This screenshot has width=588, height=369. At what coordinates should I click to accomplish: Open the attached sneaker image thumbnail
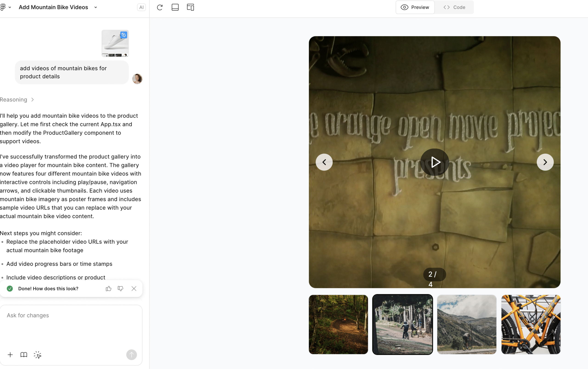pyautogui.click(x=115, y=43)
